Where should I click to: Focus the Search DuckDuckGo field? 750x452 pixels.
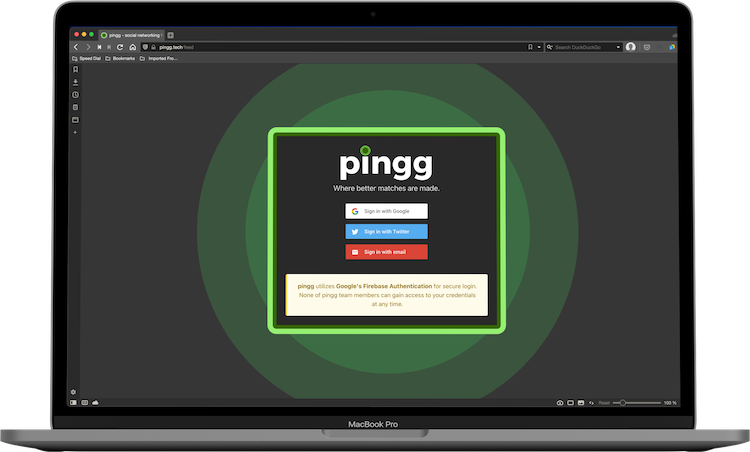pyautogui.click(x=584, y=47)
